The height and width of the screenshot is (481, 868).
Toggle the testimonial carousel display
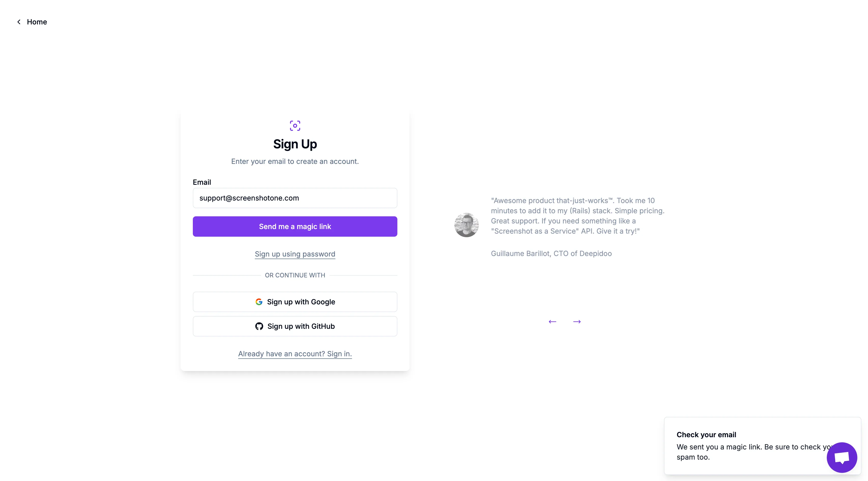click(577, 322)
